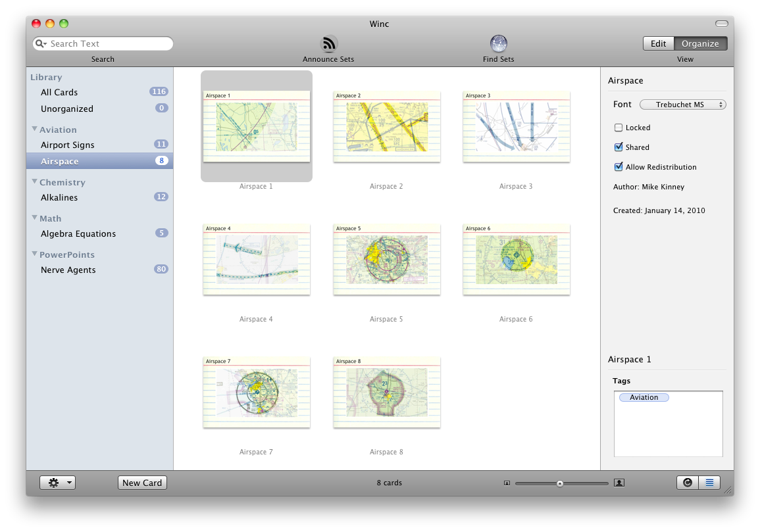Image resolution: width=760 pixels, height=532 pixels.
Task: Switch to the list lines view button
Action: click(x=709, y=483)
